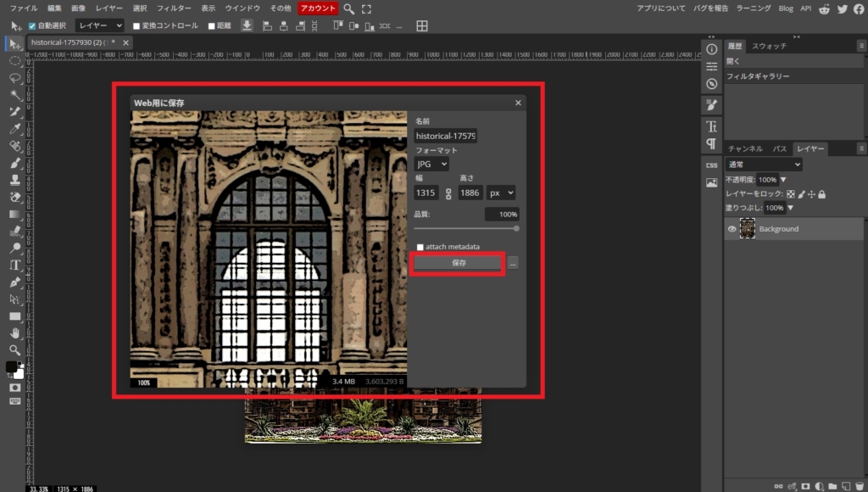The image size is (868, 492).
Task: Select the Lasso tool in toolbar
Action: tap(14, 77)
